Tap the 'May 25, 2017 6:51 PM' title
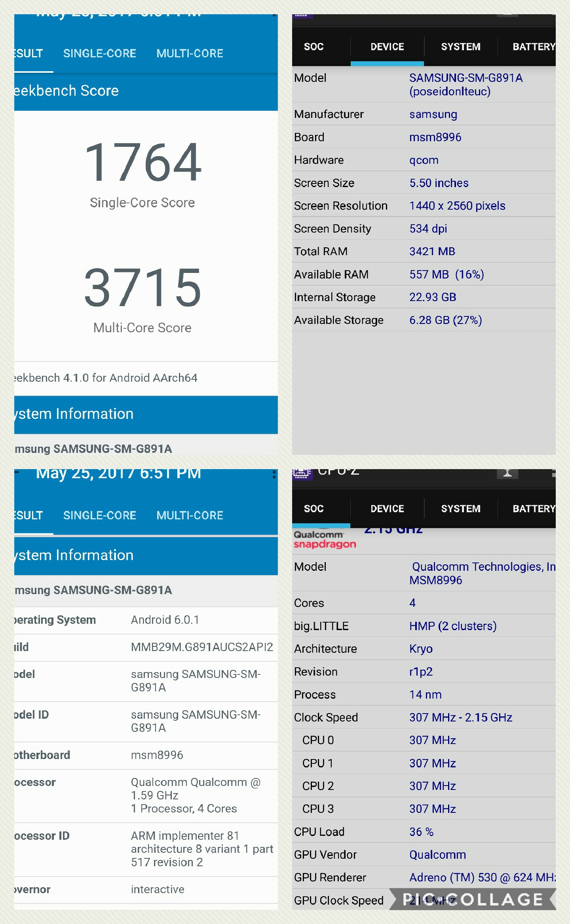The image size is (570, 924). tap(118, 473)
